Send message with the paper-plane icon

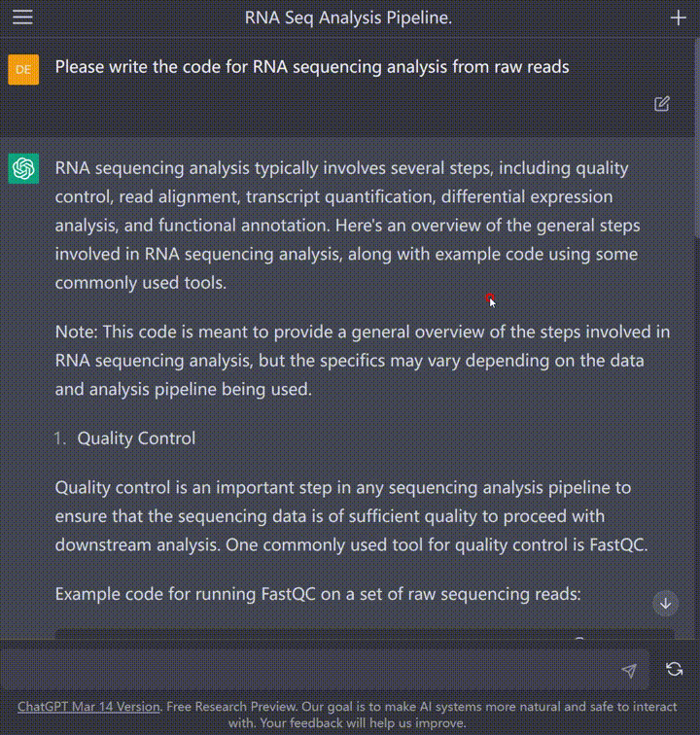click(629, 670)
